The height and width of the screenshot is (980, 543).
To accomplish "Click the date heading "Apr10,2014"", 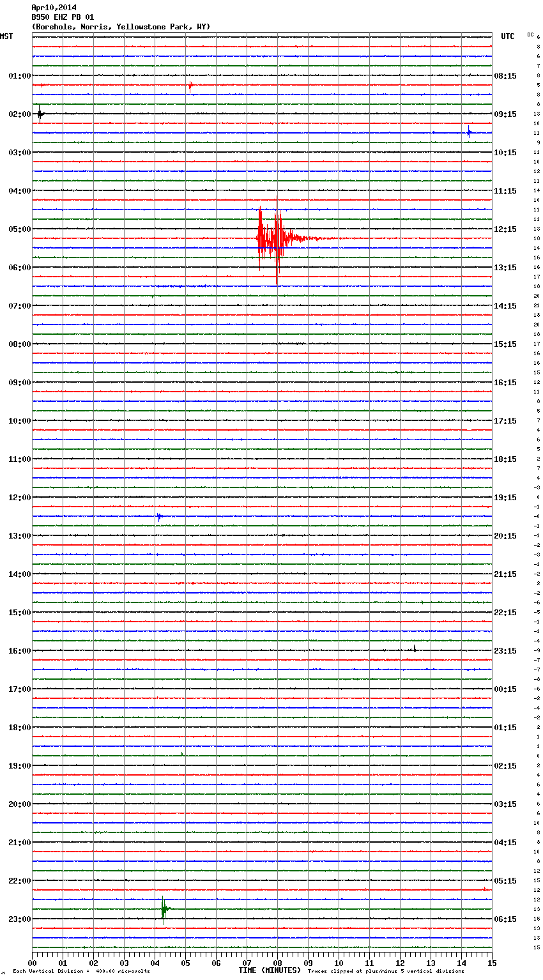I will [54, 8].
